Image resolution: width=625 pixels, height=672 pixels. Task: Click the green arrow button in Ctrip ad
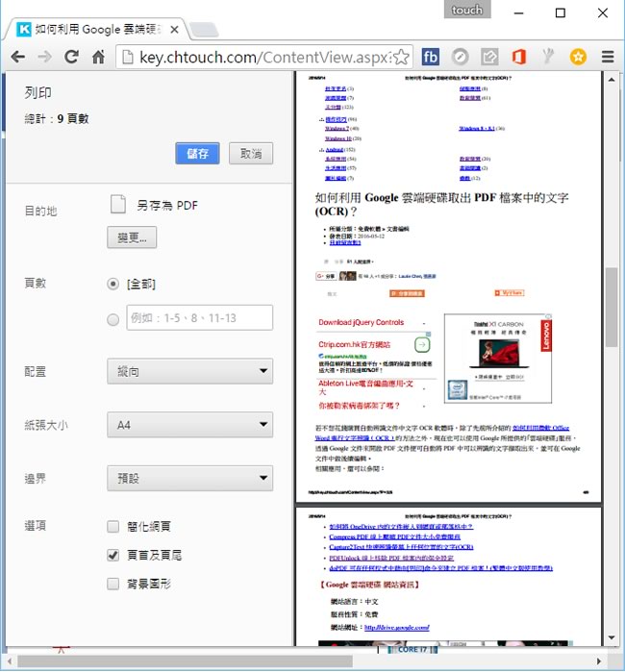(x=422, y=344)
